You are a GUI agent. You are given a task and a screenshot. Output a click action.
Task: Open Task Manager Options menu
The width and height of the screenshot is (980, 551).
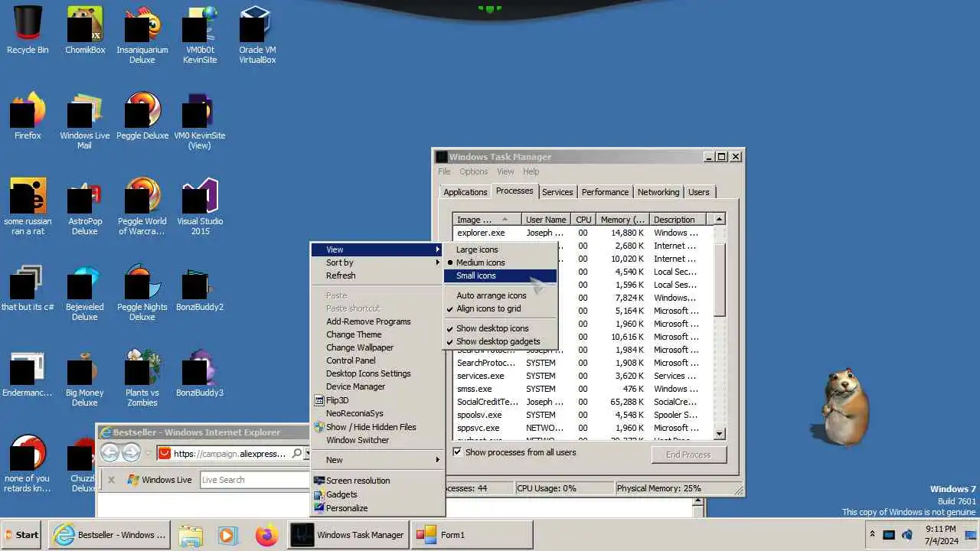473,171
